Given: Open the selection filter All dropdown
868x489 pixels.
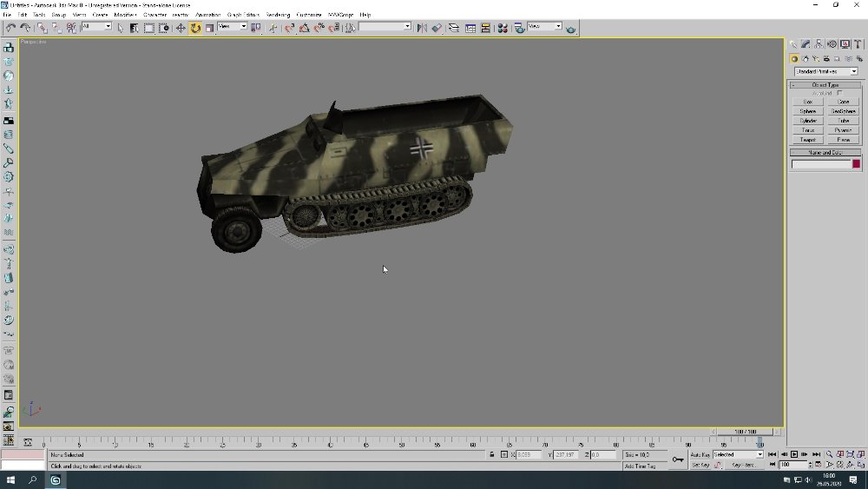Looking at the screenshot, I should [x=96, y=27].
